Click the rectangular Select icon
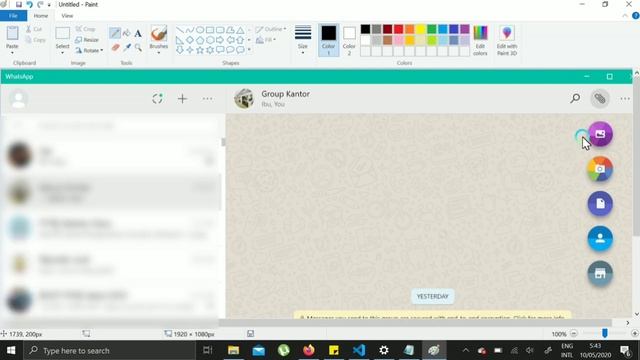Viewport: 640px width, 360px height. click(62, 33)
